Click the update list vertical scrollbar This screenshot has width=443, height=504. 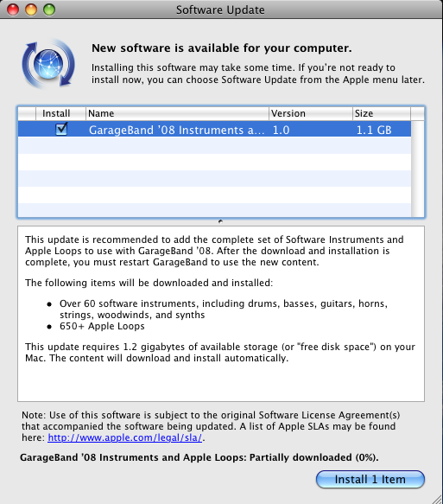[x=418, y=169]
